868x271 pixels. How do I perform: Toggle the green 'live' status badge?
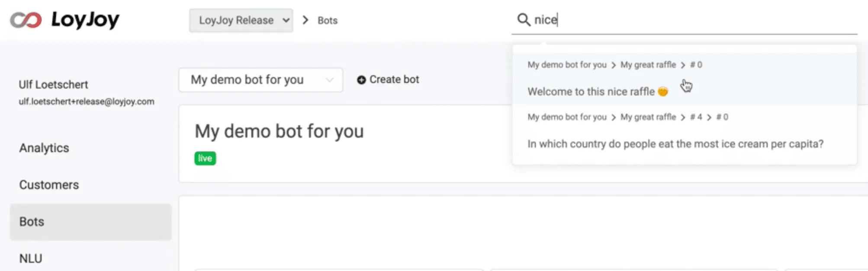tap(205, 158)
